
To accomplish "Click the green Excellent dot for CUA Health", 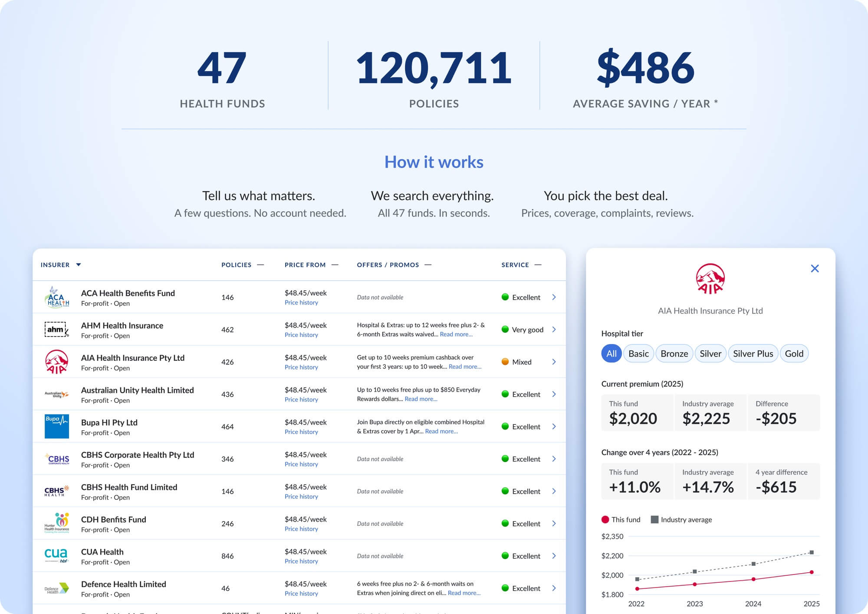I will (x=505, y=555).
